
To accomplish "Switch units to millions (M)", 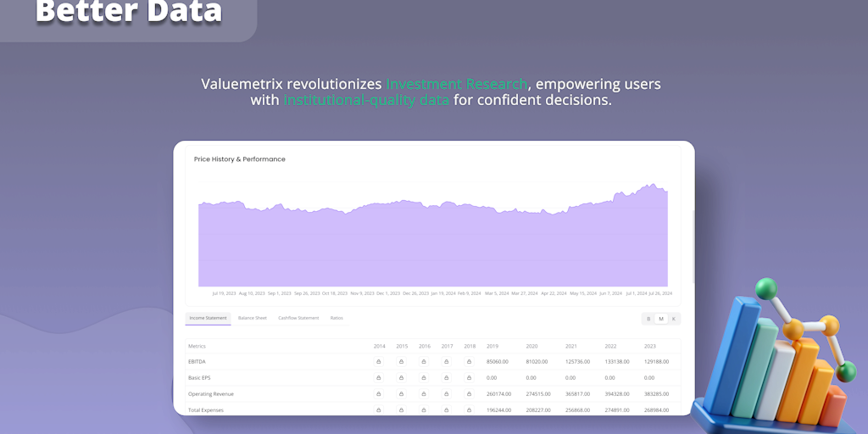I will (661, 319).
